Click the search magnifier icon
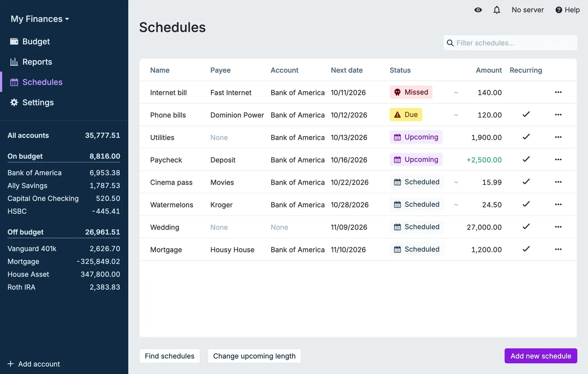This screenshot has height=374, width=588. (x=450, y=43)
